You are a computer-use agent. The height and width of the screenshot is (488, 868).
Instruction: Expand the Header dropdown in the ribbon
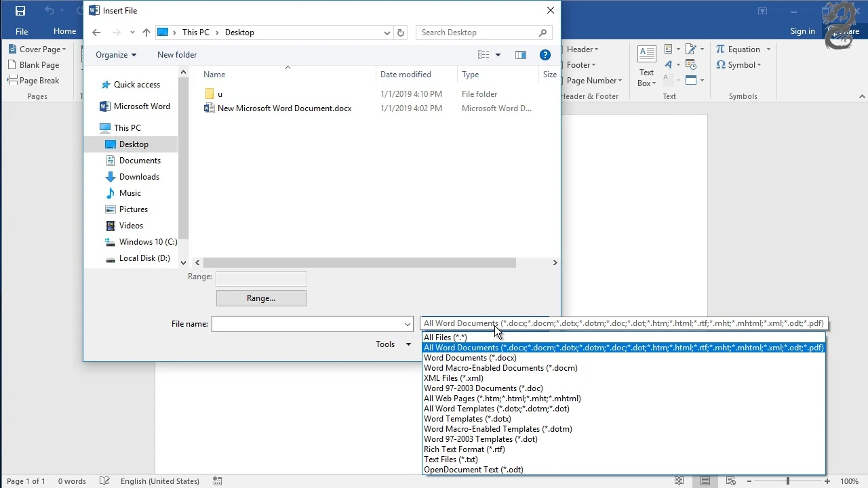583,49
